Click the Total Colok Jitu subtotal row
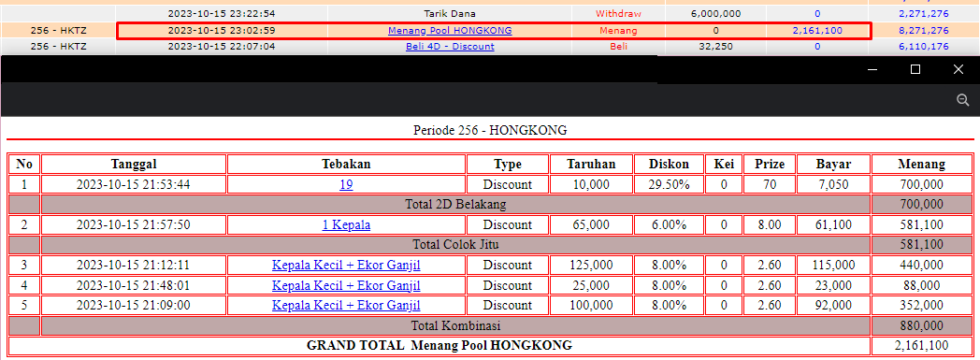The width and height of the screenshot is (980, 360). (x=455, y=244)
